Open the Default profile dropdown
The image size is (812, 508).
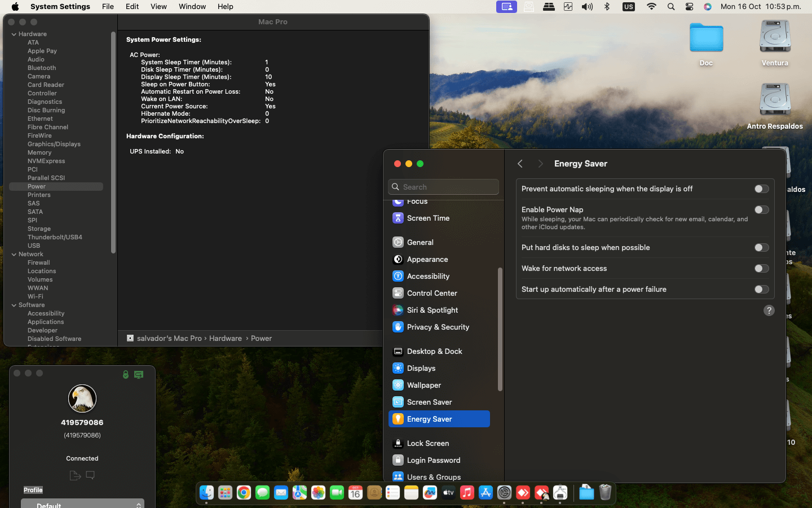tap(82, 504)
